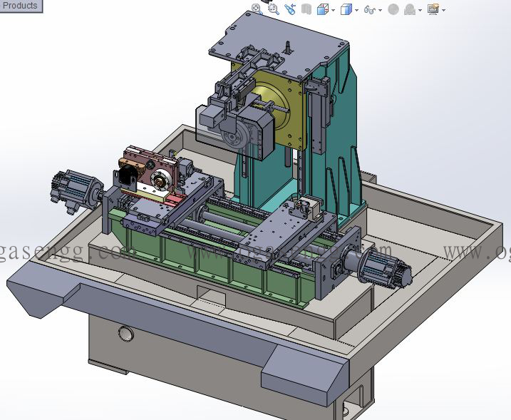
Task: Click the Products button
Action: pos(21,6)
